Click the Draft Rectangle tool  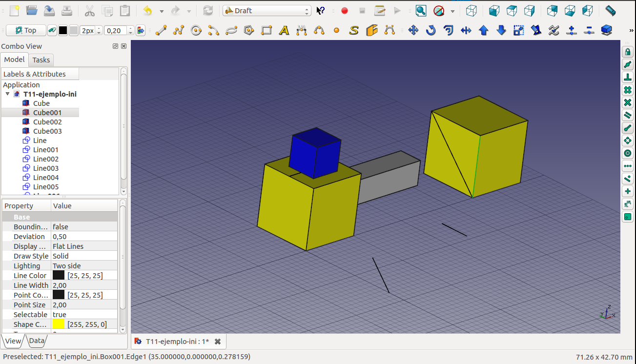tap(267, 31)
